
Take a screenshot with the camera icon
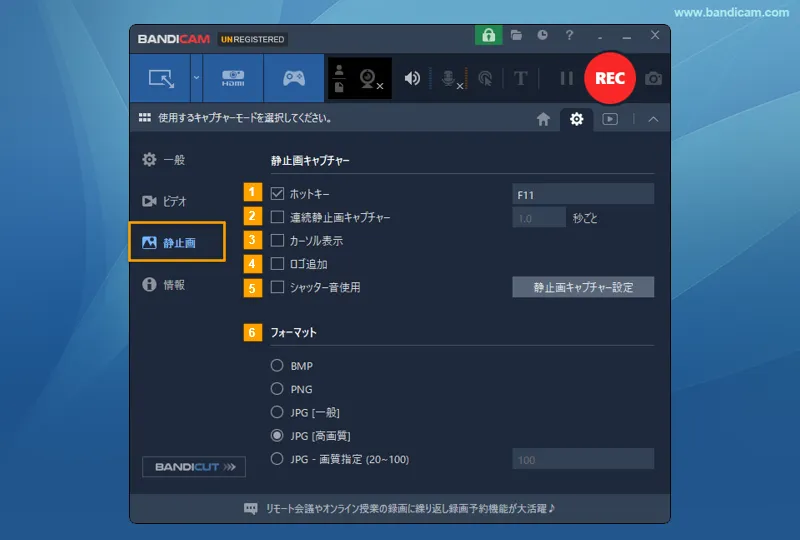click(654, 79)
